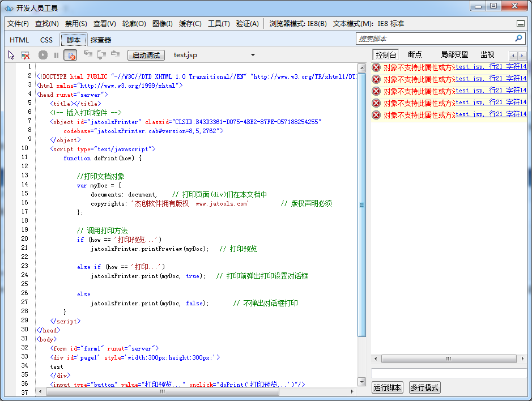
Task: Open the 轮廓(O) menu
Action: click(x=134, y=24)
